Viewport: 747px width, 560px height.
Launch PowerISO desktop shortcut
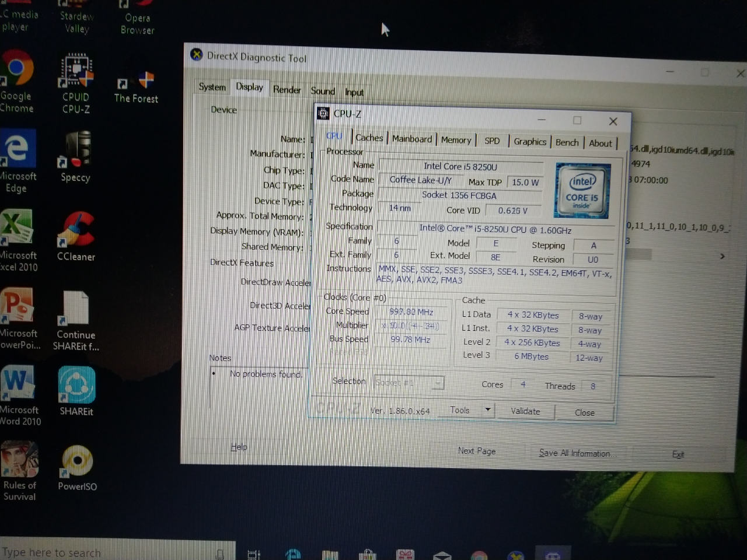(x=78, y=468)
